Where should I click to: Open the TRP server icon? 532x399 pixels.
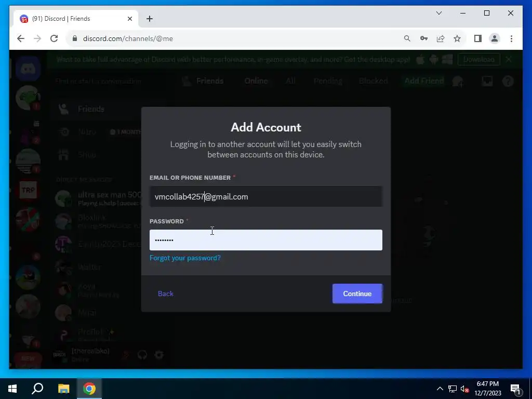click(28, 190)
